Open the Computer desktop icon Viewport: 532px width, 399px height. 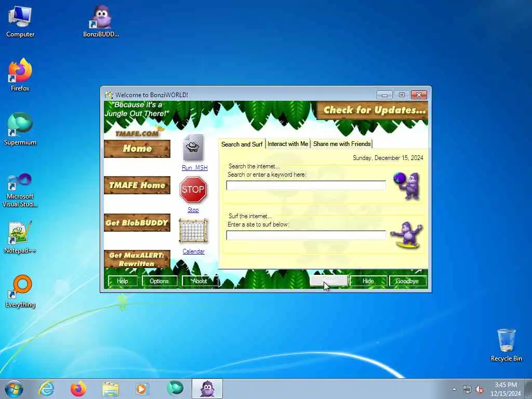[x=20, y=21]
